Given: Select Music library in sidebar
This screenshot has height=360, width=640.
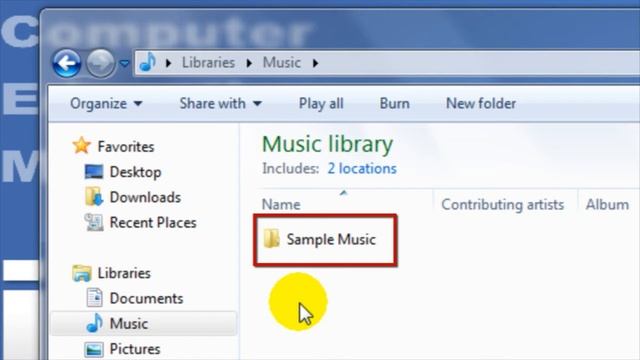Looking at the screenshot, I should pyautogui.click(x=129, y=324).
